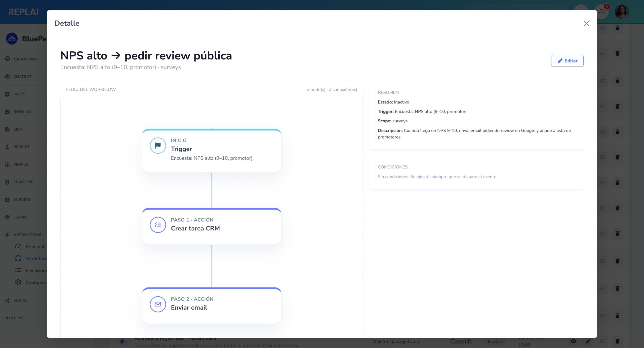Toggle the Asistencia registrada workflow active switch
The width and height of the screenshot is (644, 348).
(x=603, y=341)
